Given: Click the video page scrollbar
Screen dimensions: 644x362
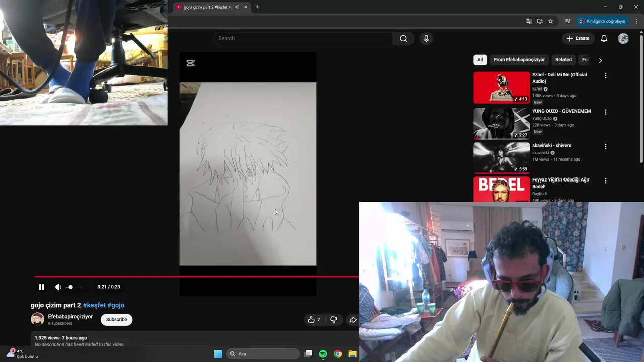Looking at the screenshot, I should point(641,98).
